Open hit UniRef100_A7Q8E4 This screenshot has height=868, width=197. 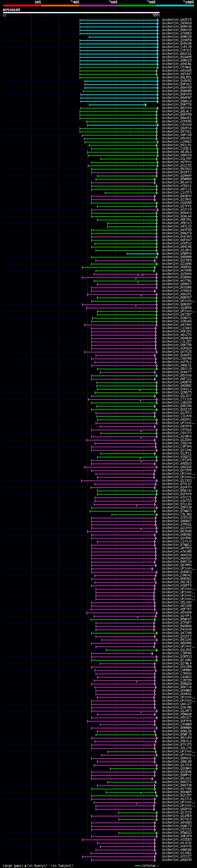(x=176, y=33)
